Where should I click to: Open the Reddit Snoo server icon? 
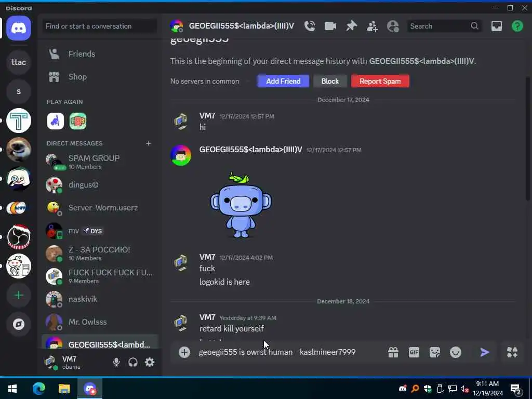(x=19, y=266)
